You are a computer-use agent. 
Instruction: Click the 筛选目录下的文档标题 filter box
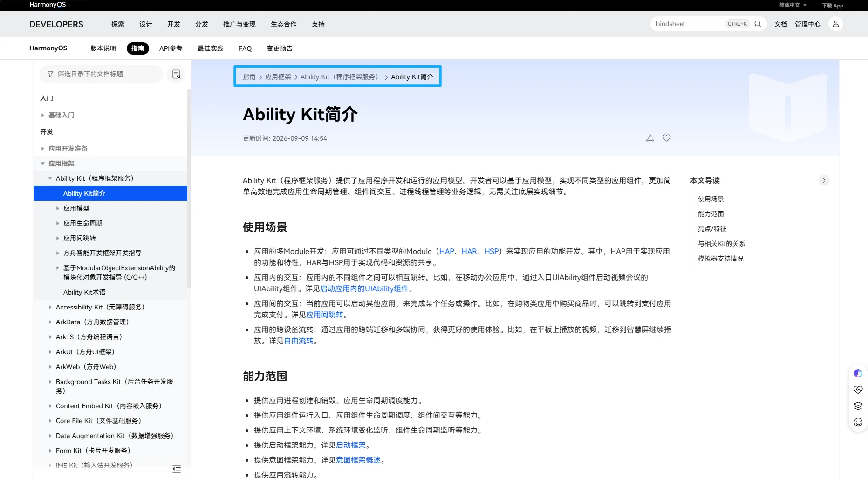101,74
